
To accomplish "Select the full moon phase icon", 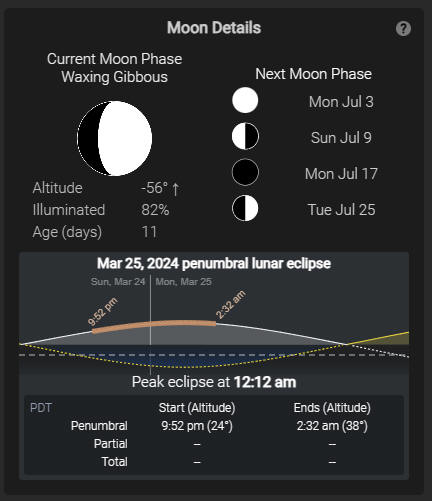I will tap(245, 100).
